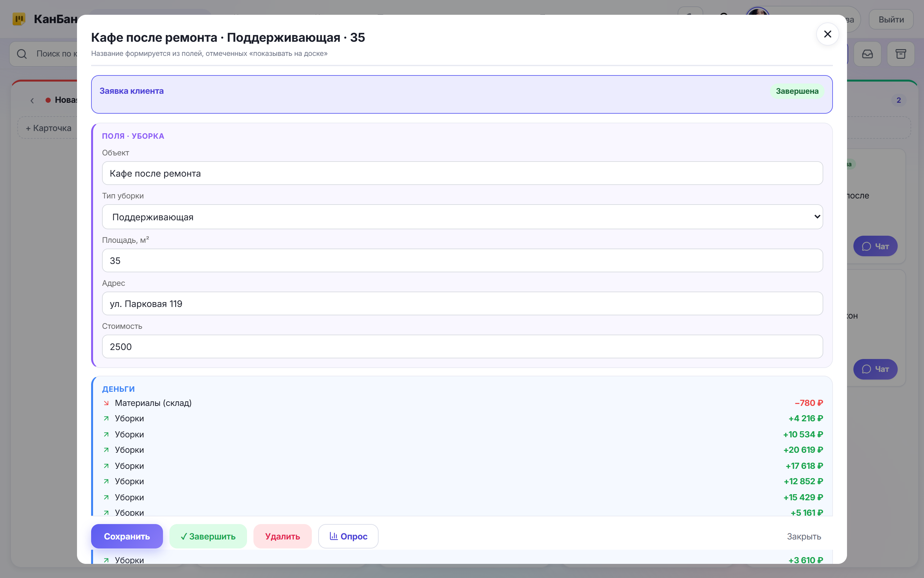Collapse the column with the left chevron
This screenshot has width=924, height=578.
pos(32,101)
